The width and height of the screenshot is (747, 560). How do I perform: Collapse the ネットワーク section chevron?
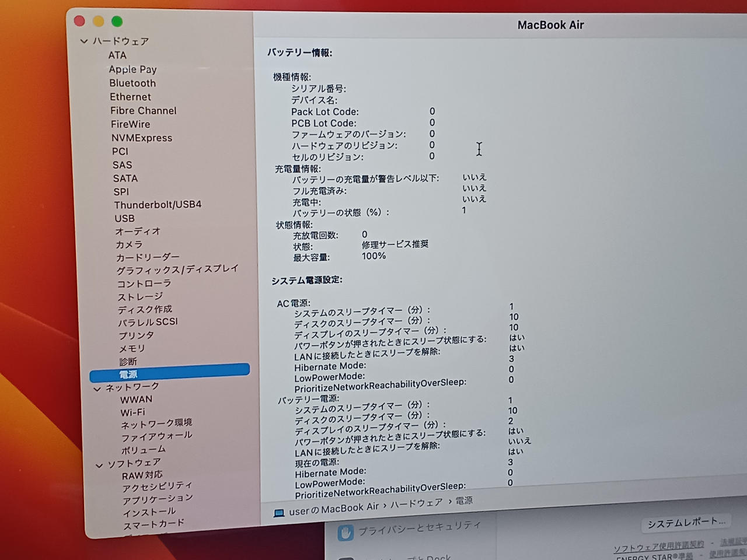pos(97,388)
